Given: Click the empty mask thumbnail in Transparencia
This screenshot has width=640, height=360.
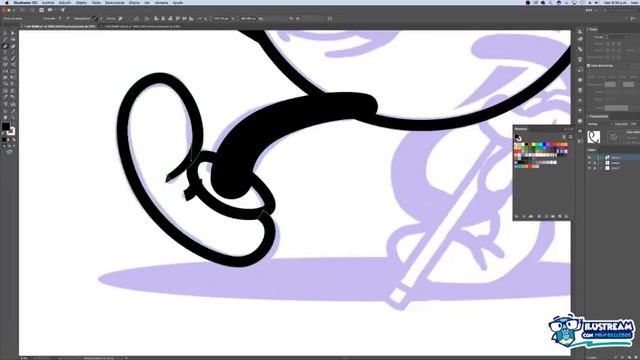Looking at the screenshot, I should tap(614, 137).
